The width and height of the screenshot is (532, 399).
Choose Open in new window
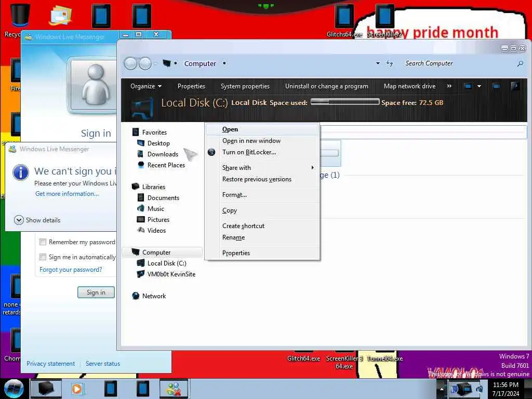[x=262, y=141]
